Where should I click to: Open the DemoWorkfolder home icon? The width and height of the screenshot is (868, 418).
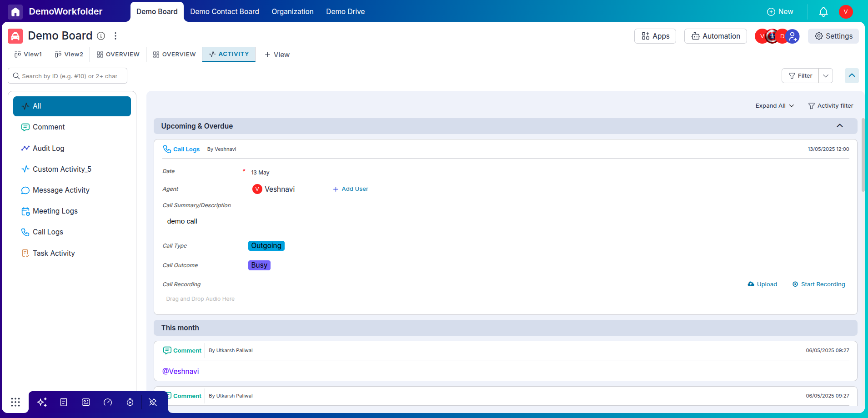pyautogui.click(x=15, y=11)
